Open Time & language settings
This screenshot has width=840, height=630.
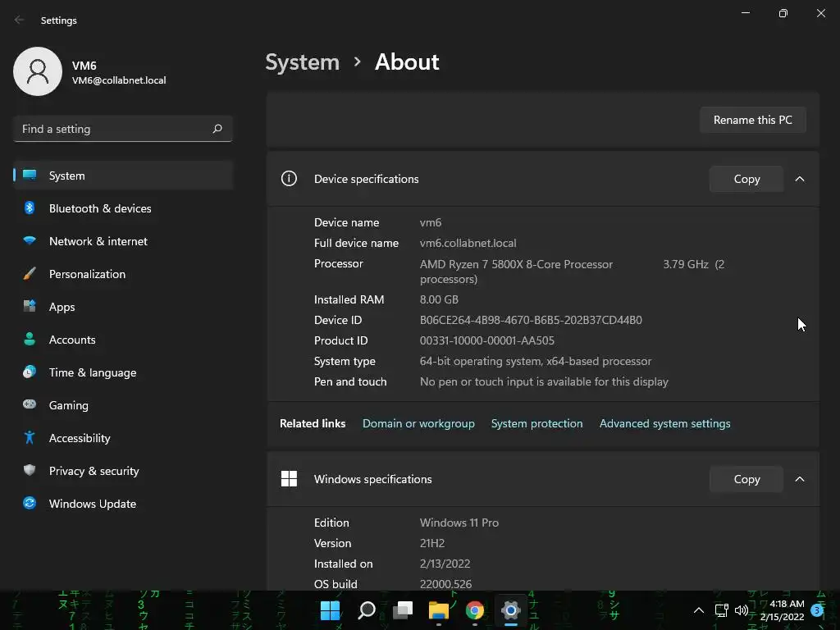pyautogui.click(x=123, y=372)
